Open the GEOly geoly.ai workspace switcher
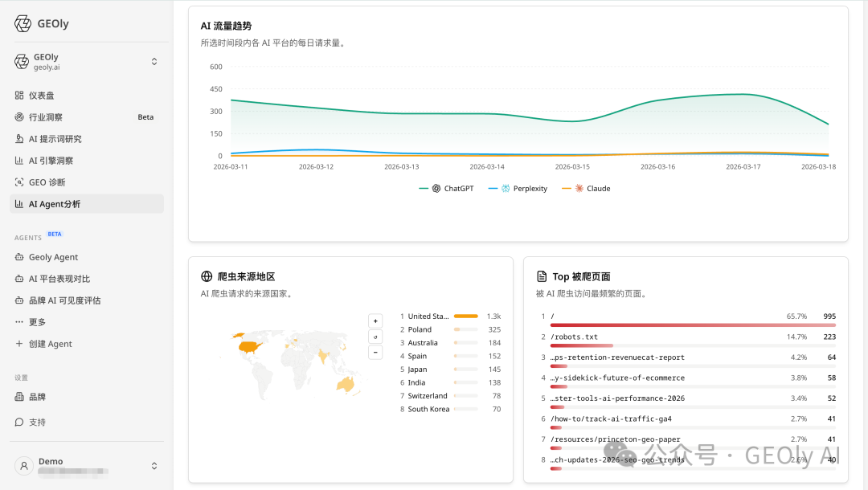Viewport: 868px width, 490px height. pyautogui.click(x=87, y=62)
